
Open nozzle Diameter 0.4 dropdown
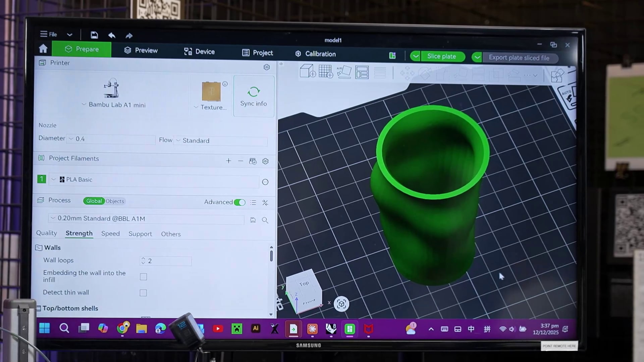(111, 139)
